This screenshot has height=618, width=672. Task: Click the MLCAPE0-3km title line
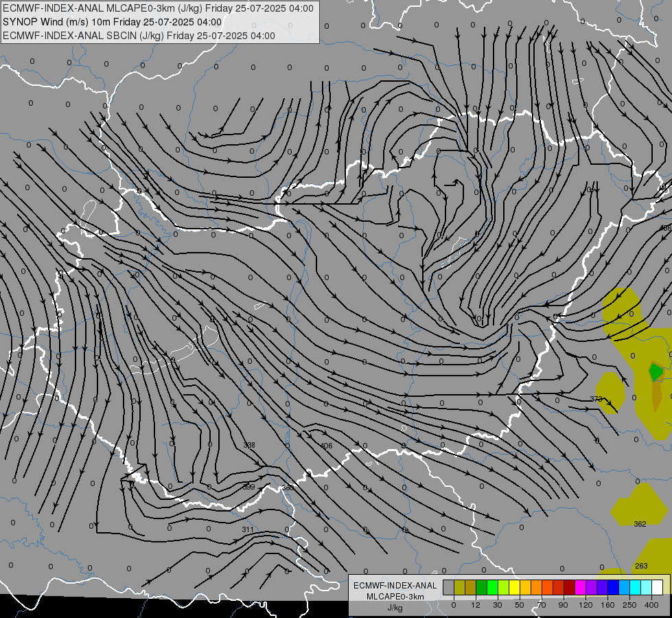coord(158,8)
